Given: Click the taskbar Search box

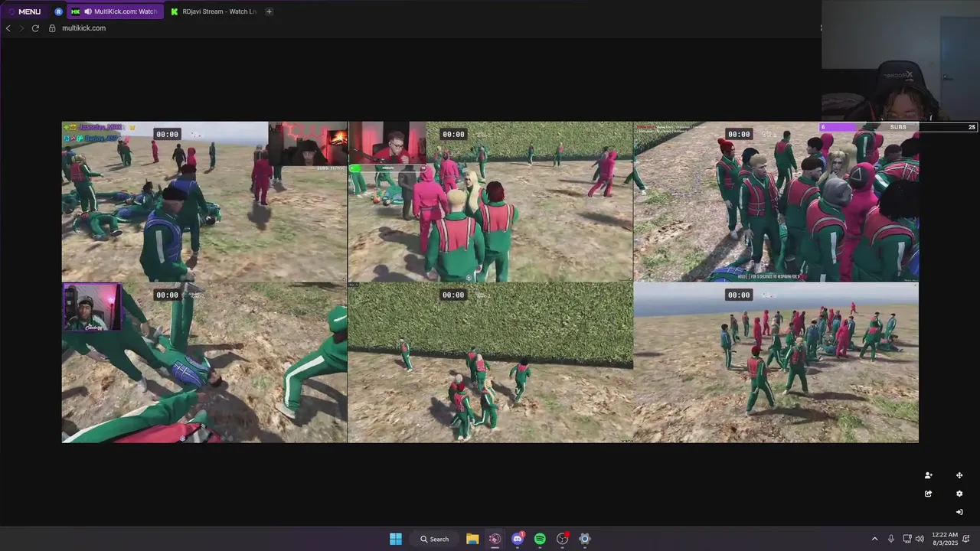Looking at the screenshot, I should pos(434,539).
